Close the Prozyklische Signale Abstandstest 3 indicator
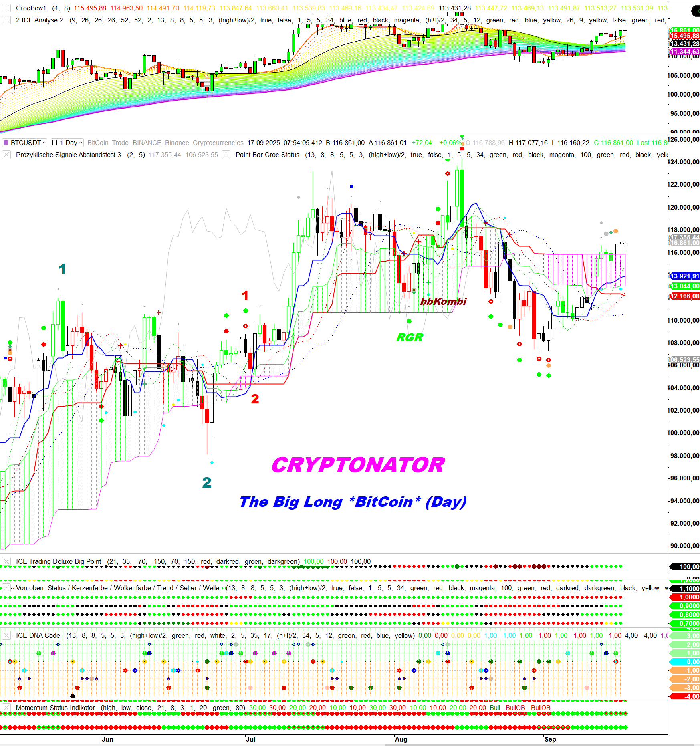 6,155
